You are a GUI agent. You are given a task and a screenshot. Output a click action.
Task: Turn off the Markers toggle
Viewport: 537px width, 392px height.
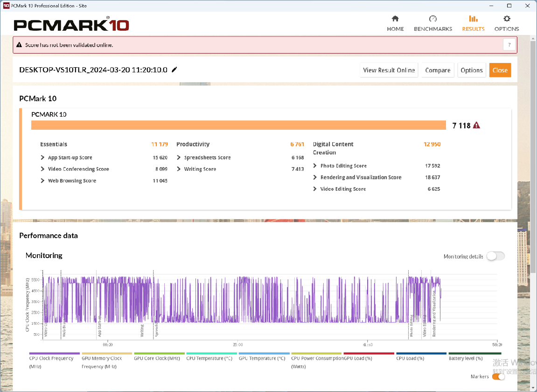coord(498,377)
